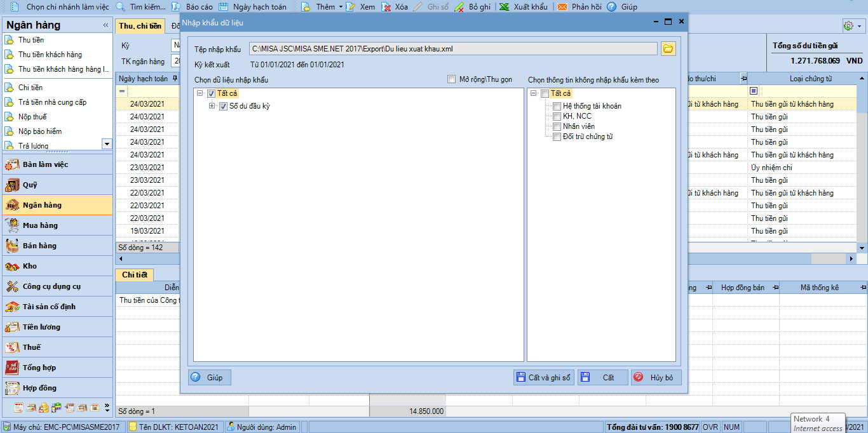868x433 pixels.
Task: Open Trả tiền nhà cung cấp task
Action: pyautogui.click(x=52, y=102)
